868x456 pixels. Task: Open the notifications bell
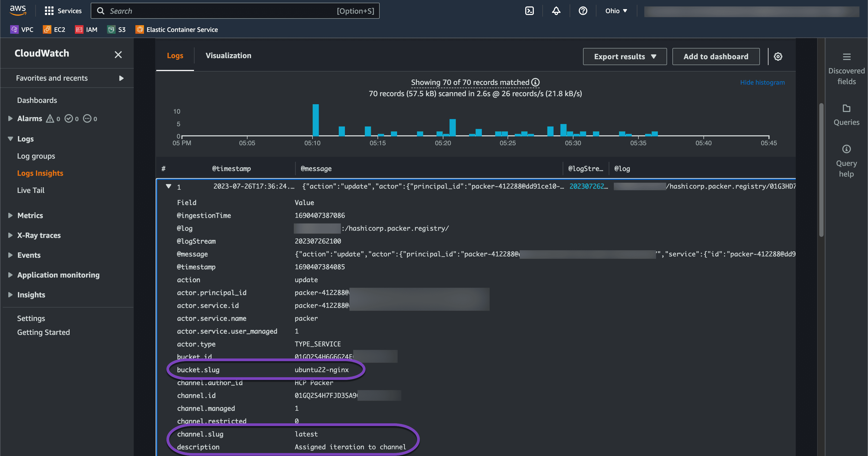pos(556,11)
